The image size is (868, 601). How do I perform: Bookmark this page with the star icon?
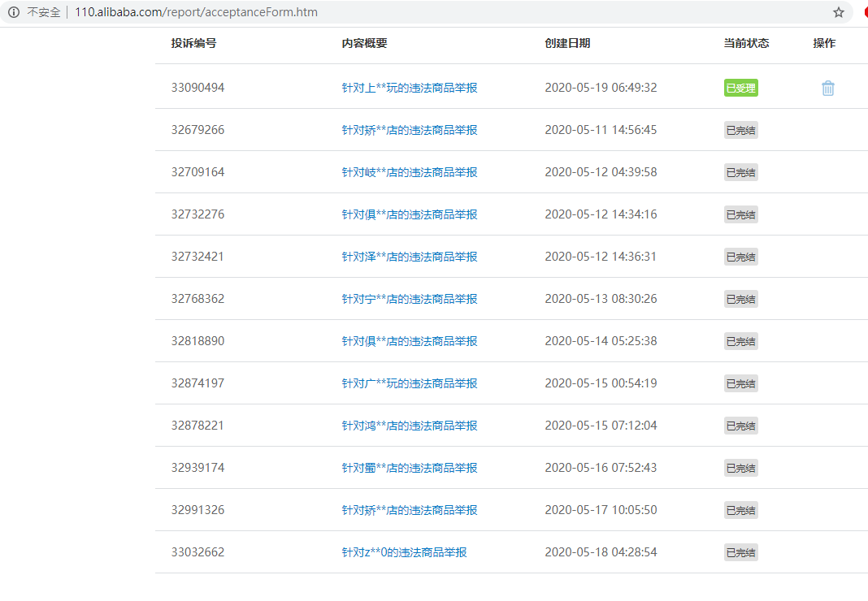[838, 12]
